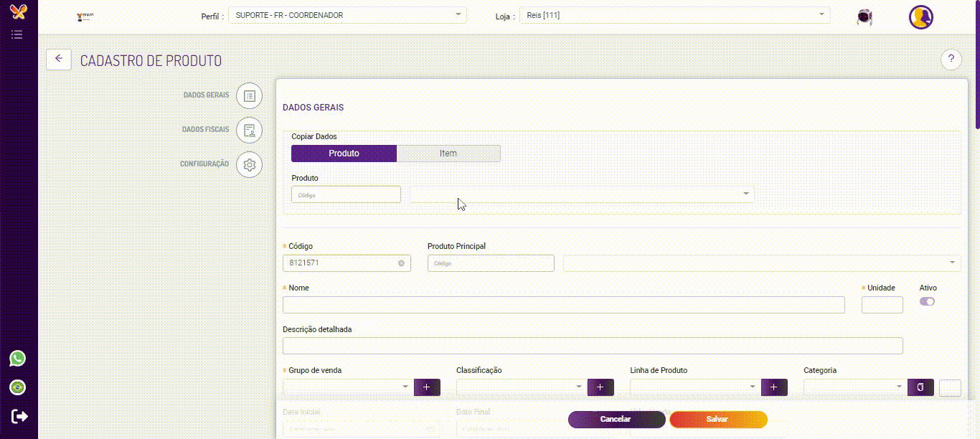Image resolution: width=980 pixels, height=439 pixels.
Task: Click the Cancelar button
Action: click(616, 419)
